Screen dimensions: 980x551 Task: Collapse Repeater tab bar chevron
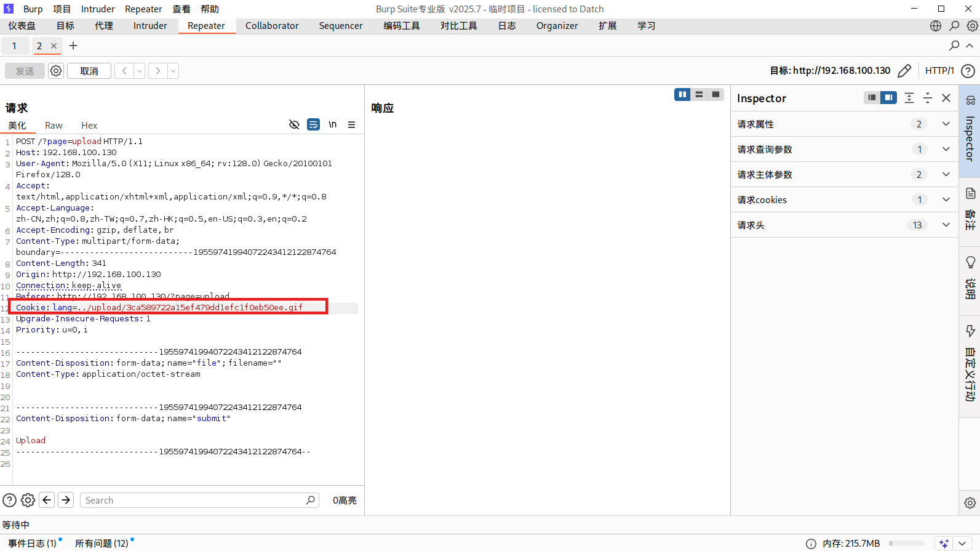point(970,46)
